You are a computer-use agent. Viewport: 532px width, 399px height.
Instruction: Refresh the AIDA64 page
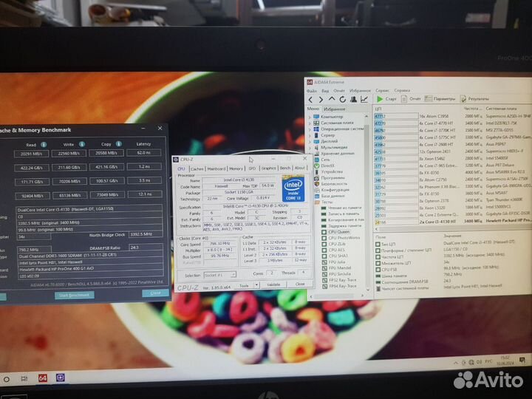tap(342, 99)
